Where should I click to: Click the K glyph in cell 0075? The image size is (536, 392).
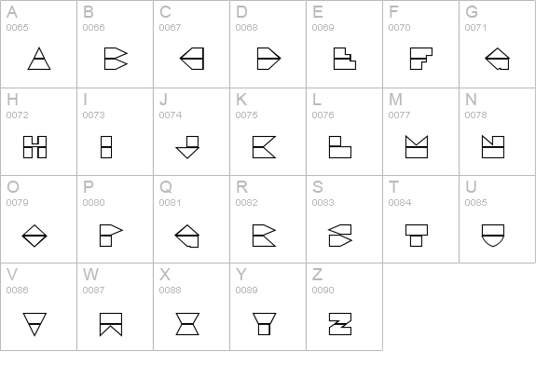(264, 147)
